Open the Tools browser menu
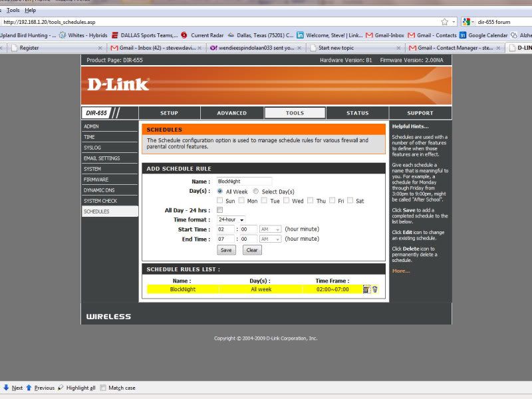The width and height of the screenshot is (532, 399). tap(13, 10)
